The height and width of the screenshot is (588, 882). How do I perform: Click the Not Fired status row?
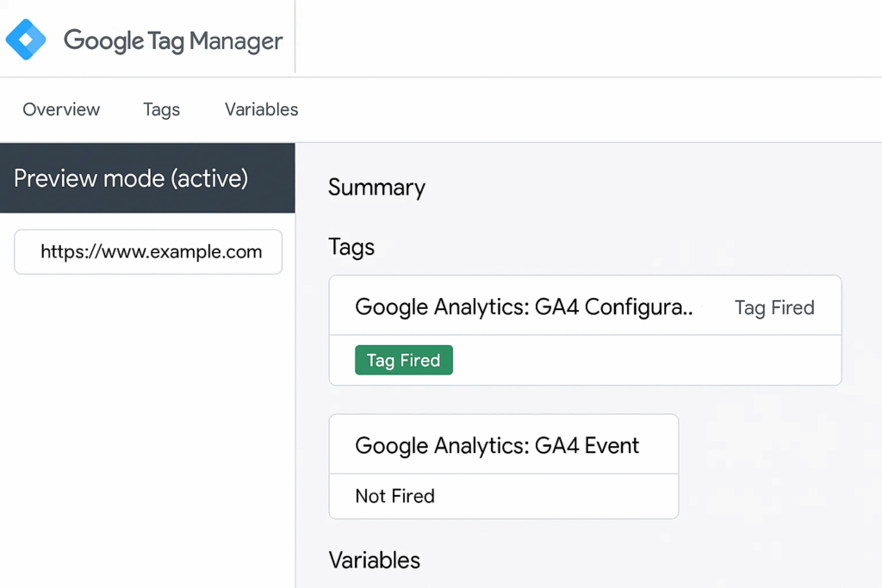503,497
